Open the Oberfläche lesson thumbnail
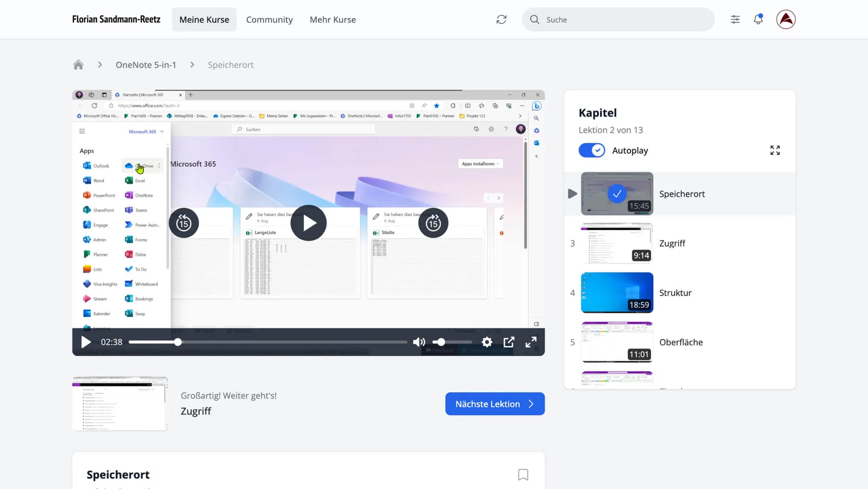This screenshot has width=868, height=489. point(617,342)
